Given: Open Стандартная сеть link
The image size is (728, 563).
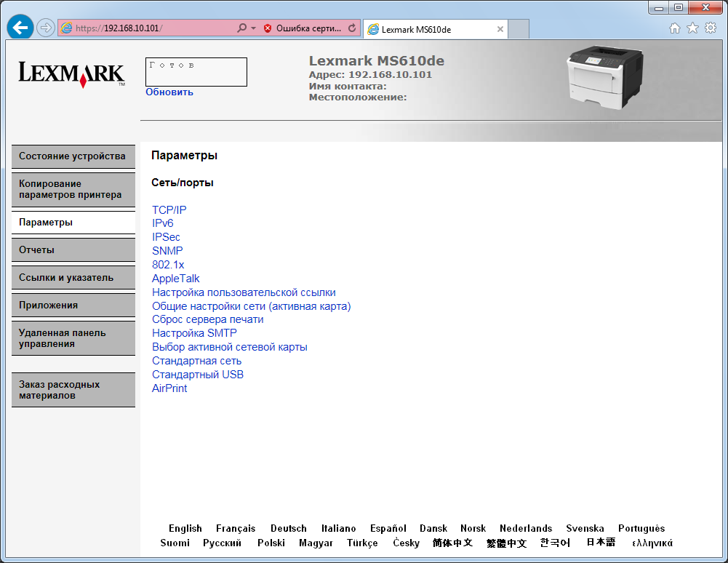Looking at the screenshot, I should tap(196, 361).
